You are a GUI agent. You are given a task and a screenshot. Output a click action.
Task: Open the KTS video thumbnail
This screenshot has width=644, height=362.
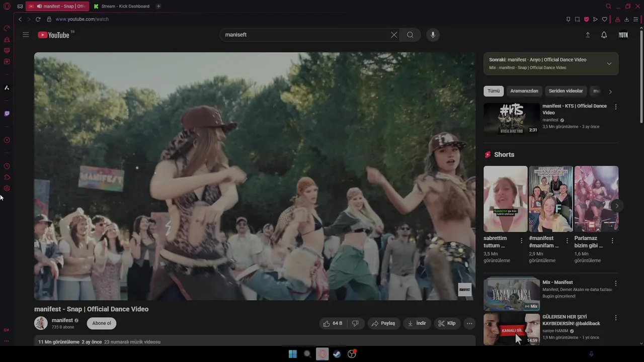click(x=512, y=119)
